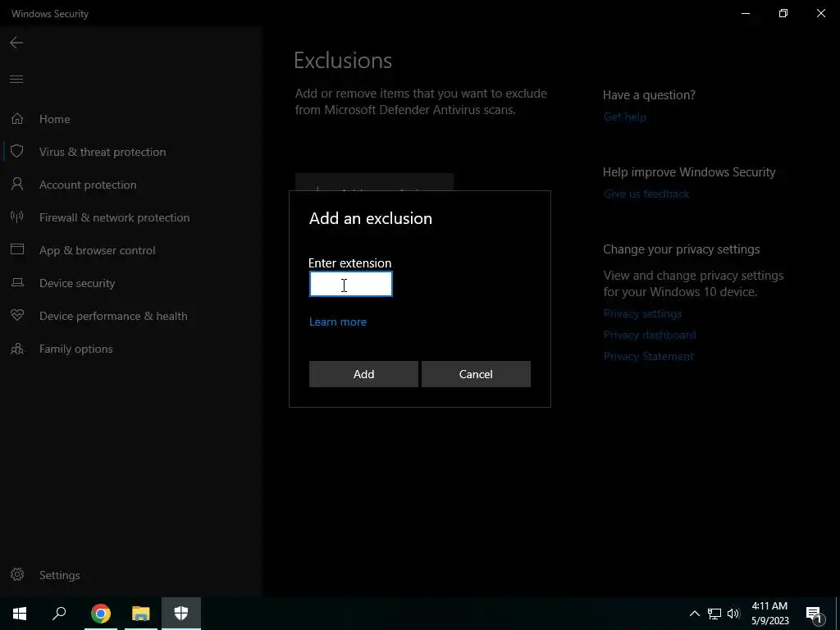This screenshot has width=840, height=630.
Task: Open Device security section
Action: pos(77,283)
